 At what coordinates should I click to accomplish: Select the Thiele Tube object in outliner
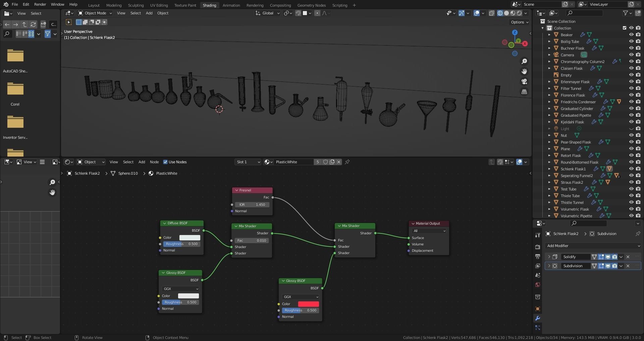(x=570, y=195)
